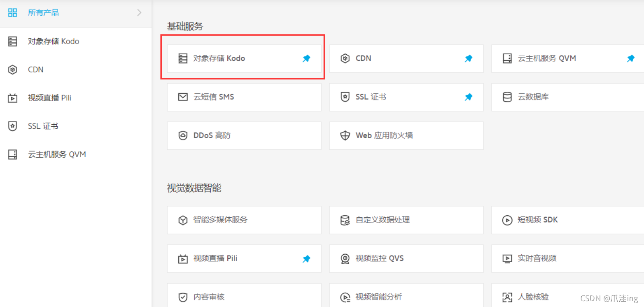The height and width of the screenshot is (307, 644).
Task: Toggle the pin on 云主机服务 QVM card
Action: [631, 58]
